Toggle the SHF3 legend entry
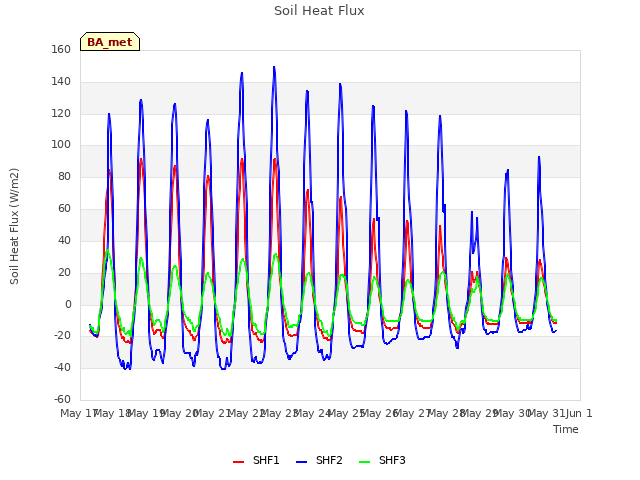640x480 pixels. [382, 460]
